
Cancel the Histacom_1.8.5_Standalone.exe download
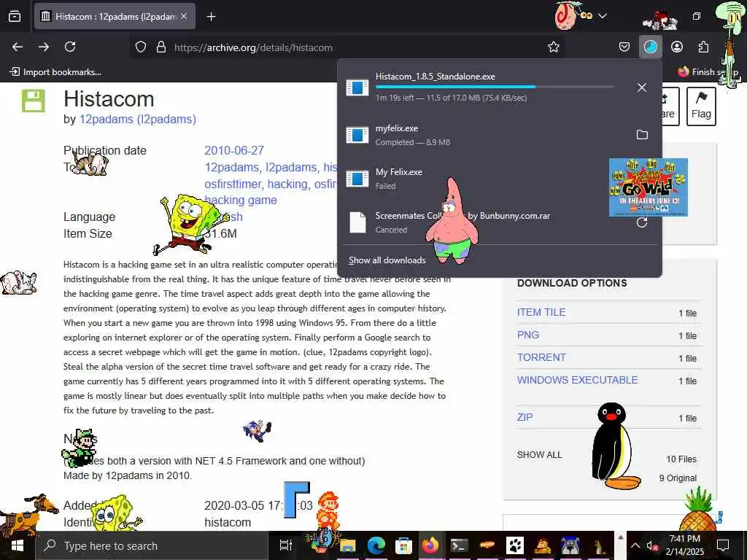coord(642,87)
